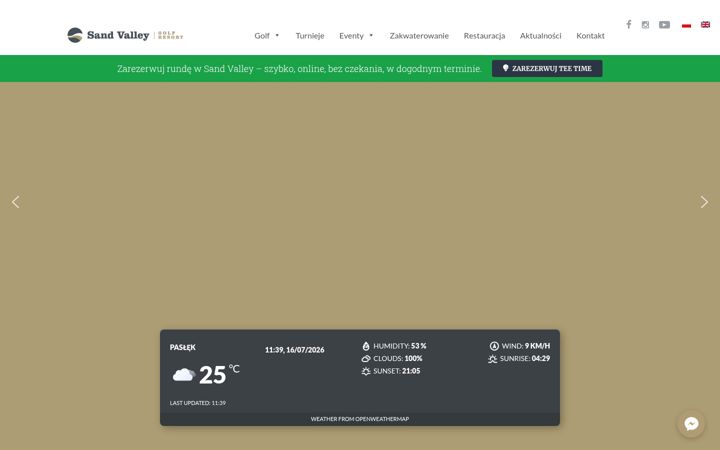
Task: Open the Aktualności page
Action: [x=540, y=36]
